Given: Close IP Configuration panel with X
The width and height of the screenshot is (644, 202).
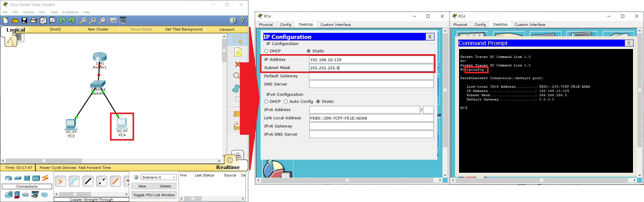Looking at the screenshot, I should tap(430, 37).
